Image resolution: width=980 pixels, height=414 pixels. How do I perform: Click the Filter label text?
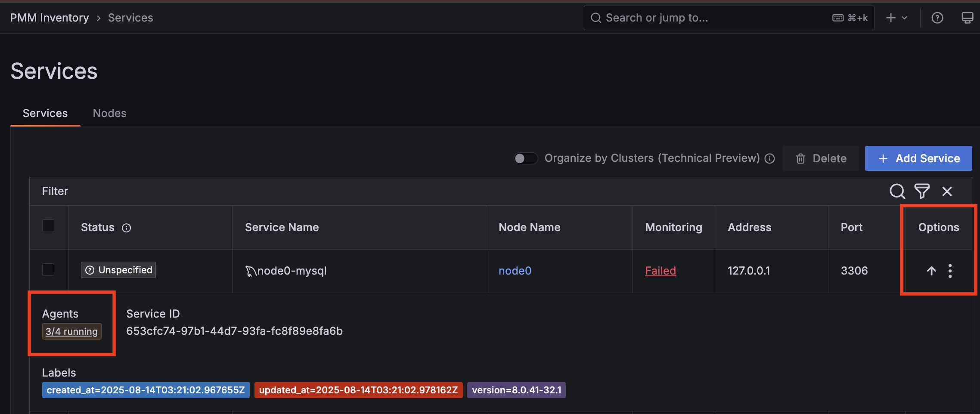click(55, 191)
